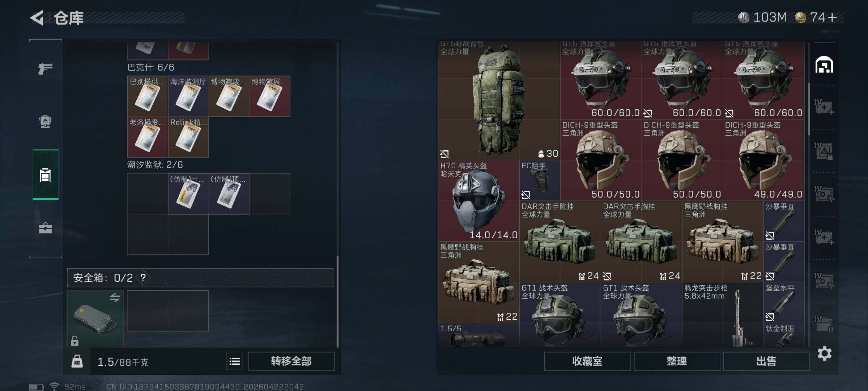Click the 整理 sort button
This screenshot has height=391, width=868.
pos(677,361)
